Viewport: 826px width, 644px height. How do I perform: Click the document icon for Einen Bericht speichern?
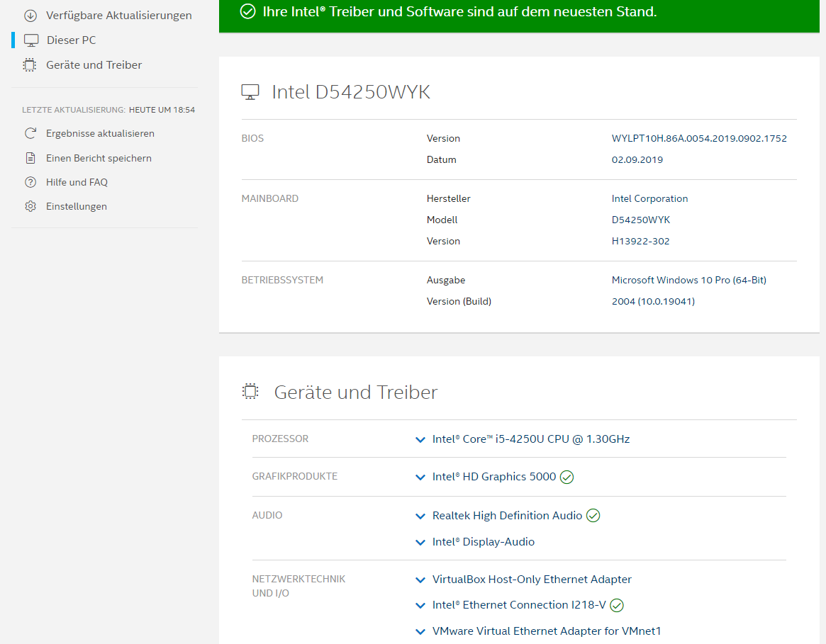click(30, 158)
